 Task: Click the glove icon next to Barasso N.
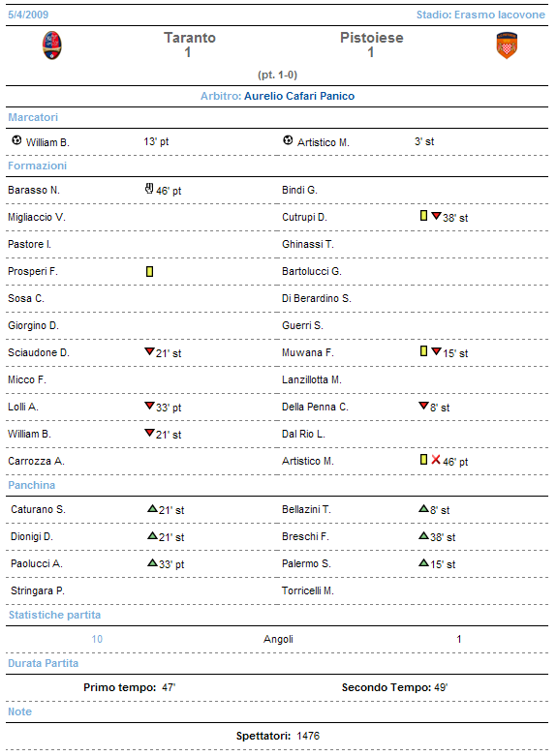pos(149,189)
